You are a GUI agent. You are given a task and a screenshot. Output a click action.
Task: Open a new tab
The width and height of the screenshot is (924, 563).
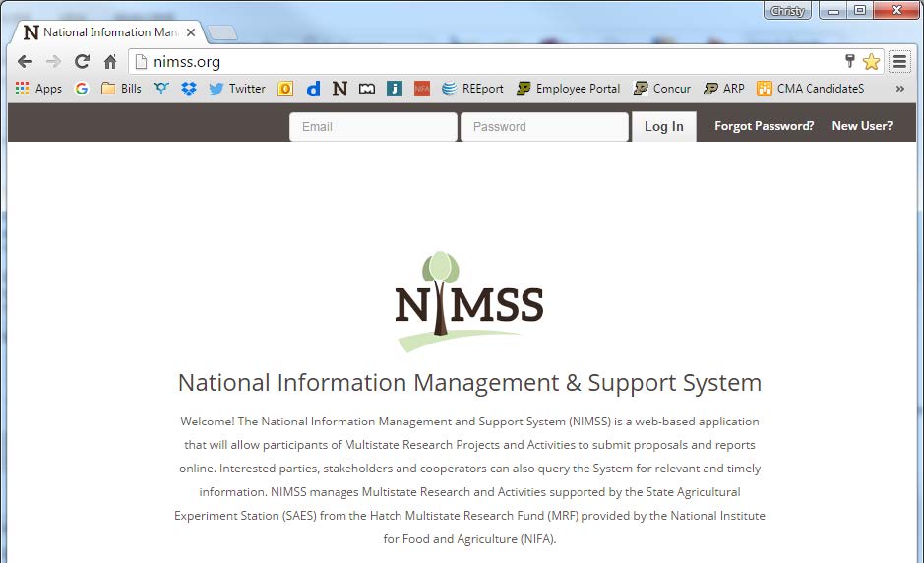[222, 33]
